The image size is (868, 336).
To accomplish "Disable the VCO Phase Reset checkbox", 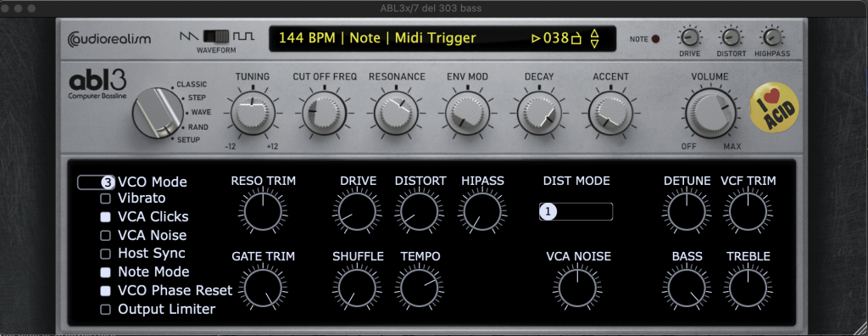I will point(105,290).
